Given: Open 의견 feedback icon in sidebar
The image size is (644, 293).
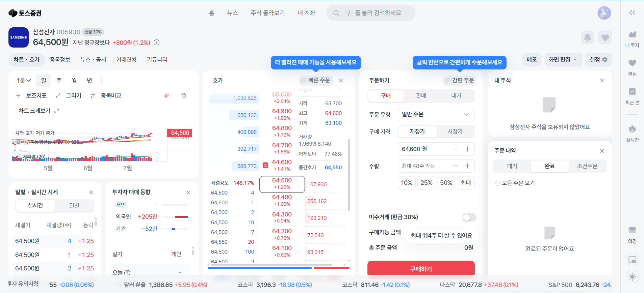Looking at the screenshot, I should [632, 235].
